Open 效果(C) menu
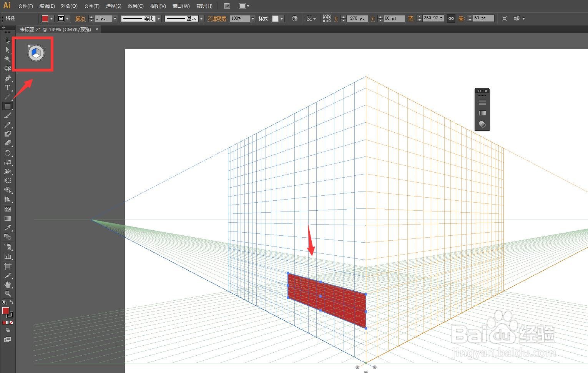588x373 pixels. pyautogui.click(x=136, y=6)
